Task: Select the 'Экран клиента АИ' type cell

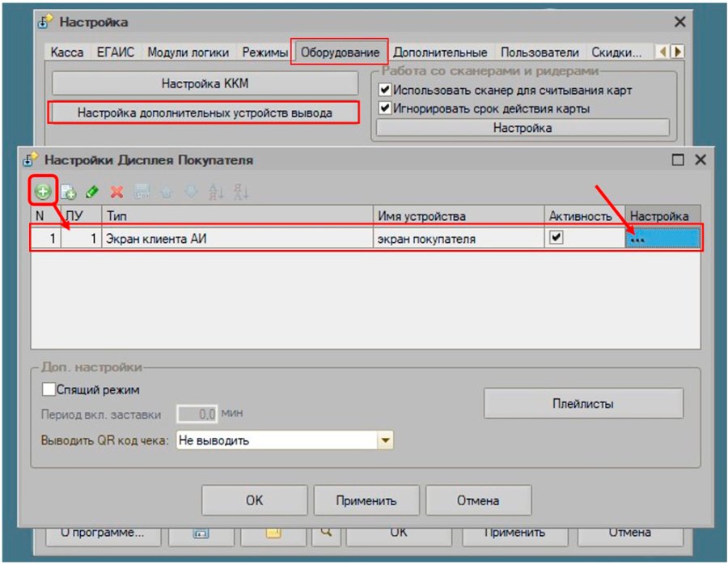Action: (237, 239)
